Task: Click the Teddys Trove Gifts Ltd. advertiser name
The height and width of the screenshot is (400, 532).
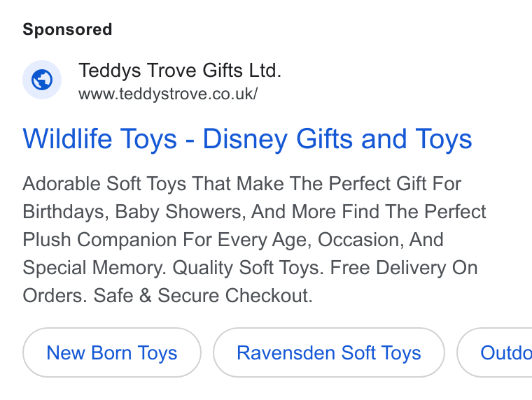Action: [180, 71]
